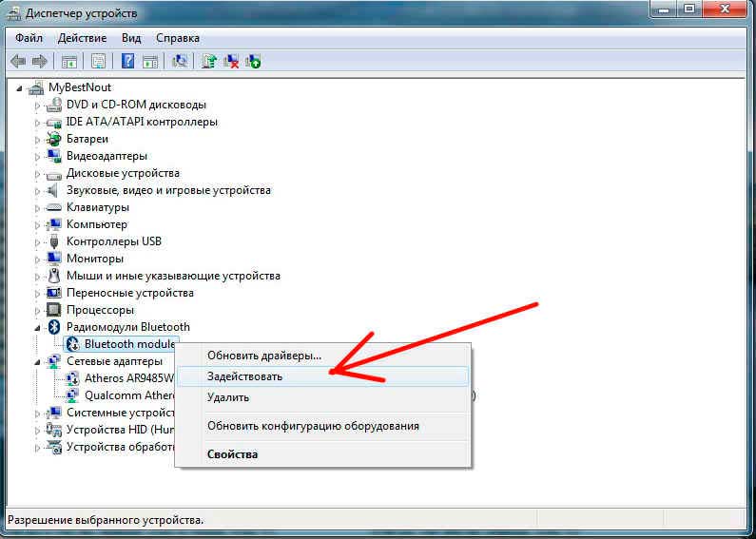Expand the IDE ATA/ATAPI контроллеры node
Screen dimensions: 756x539
pyautogui.click(x=37, y=122)
